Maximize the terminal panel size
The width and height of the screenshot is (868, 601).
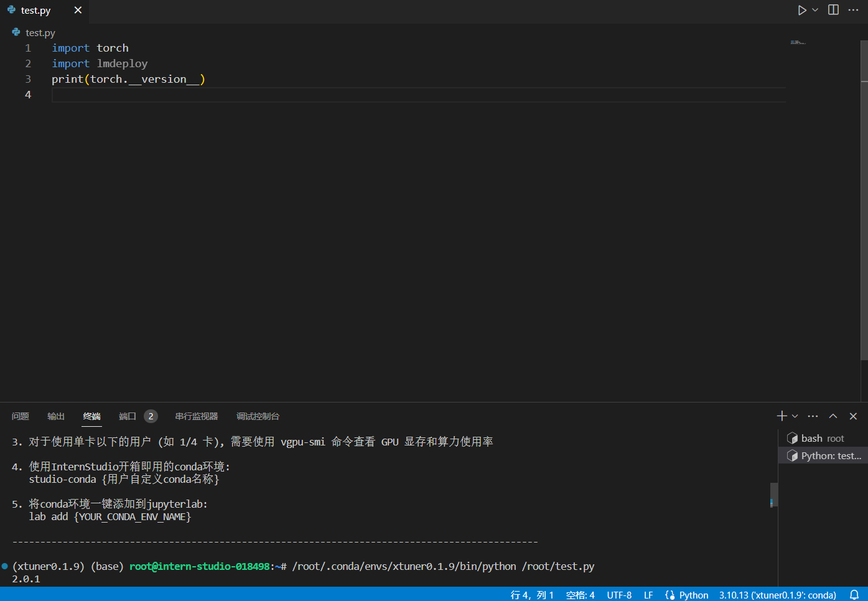point(833,416)
